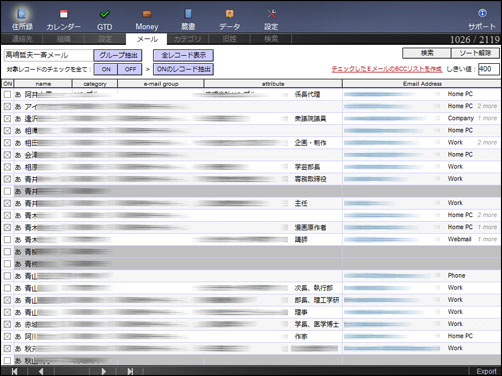
Task: Click '1 more' in Webmail row
Action: (x=487, y=239)
